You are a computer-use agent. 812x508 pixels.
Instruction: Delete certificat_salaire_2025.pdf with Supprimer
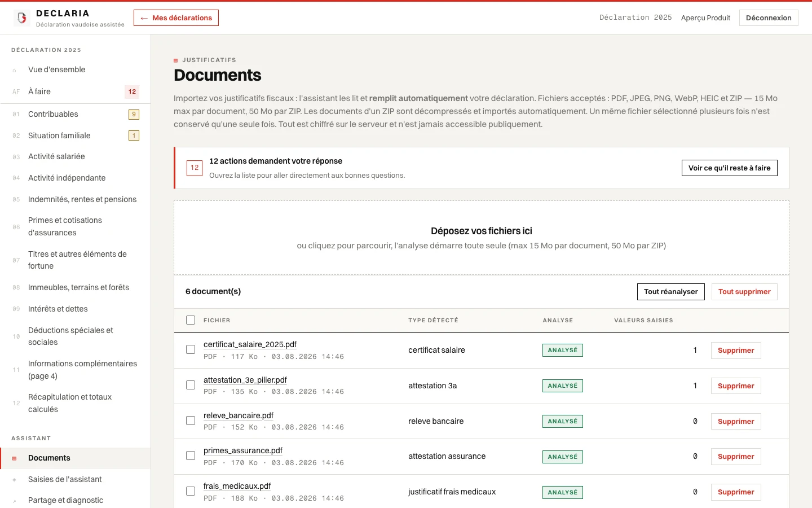click(x=736, y=351)
